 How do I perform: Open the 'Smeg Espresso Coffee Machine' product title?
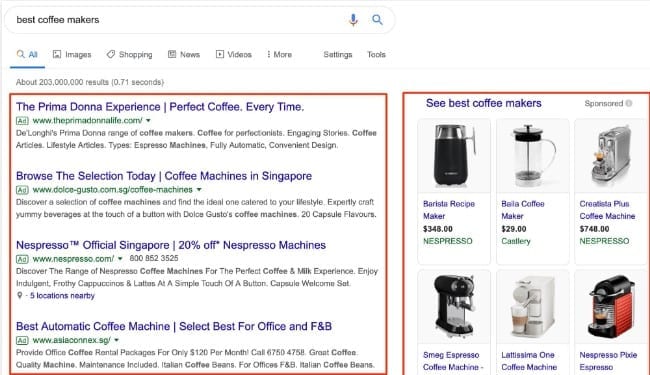453,361
